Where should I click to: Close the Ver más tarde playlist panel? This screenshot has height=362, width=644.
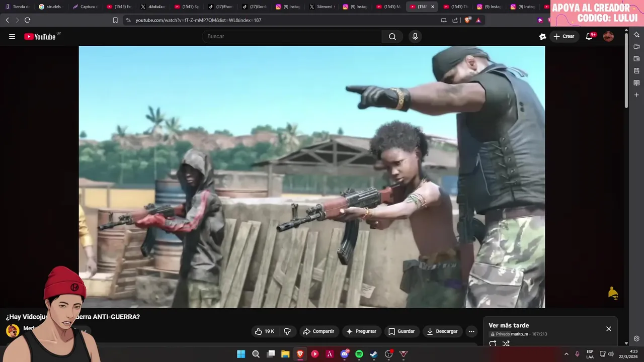point(609,329)
